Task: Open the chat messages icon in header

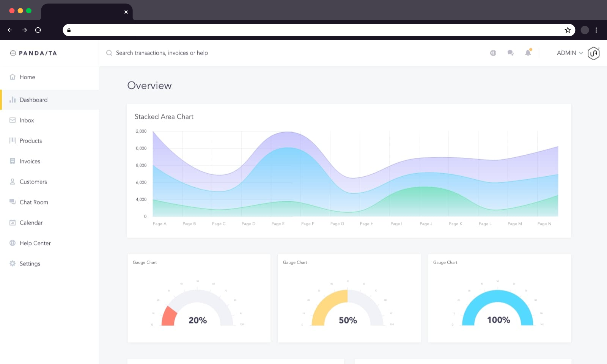Action: click(x=510, y=53)
